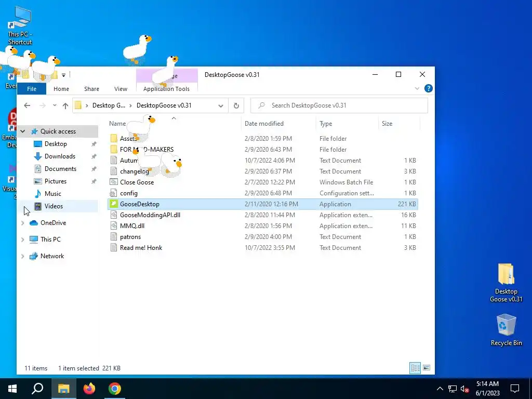The image size is (532, 399).
Task: Open the Application Tools ribbon tab
Action: (x=167, y=89)
